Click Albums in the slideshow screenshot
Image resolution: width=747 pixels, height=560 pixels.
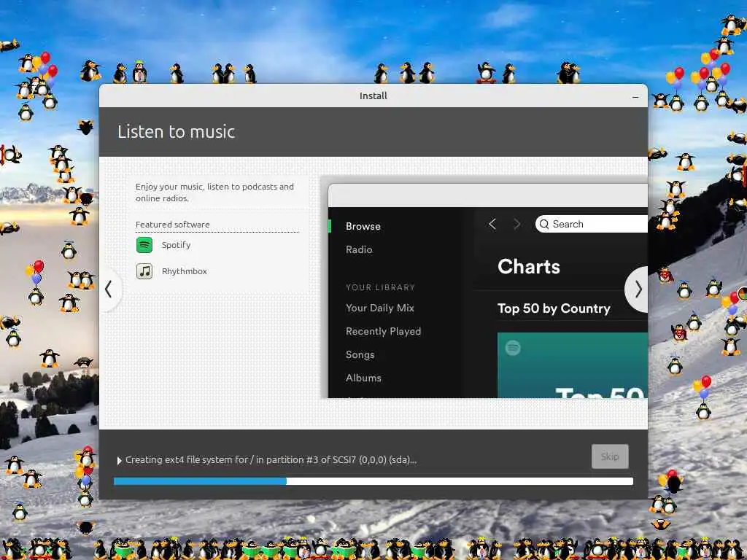(363, 378)
